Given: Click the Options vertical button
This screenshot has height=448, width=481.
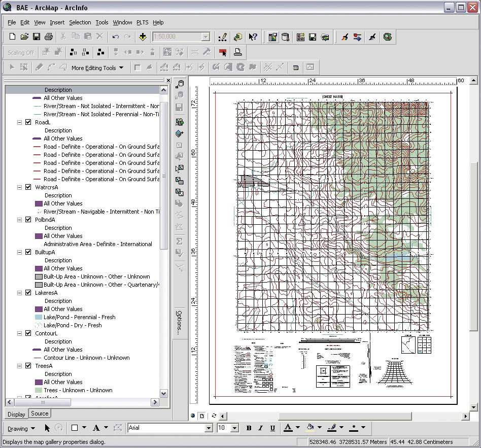Looking at the screenshot, I should [x=179, y=322].
